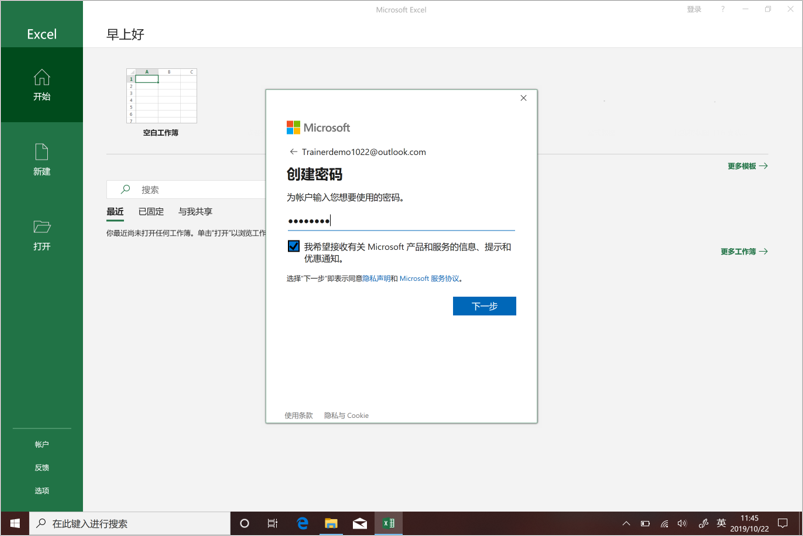Screen dimensions: 803x536
Task: Open Mail app from taskbar
Action: pyautogui.click(x=360, y=523)
